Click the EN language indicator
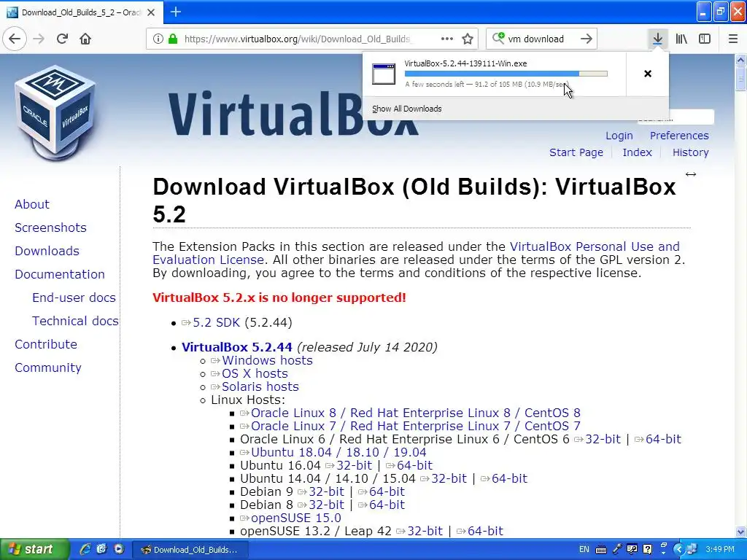This screenshot has width=747, height=560. (584, 549)
